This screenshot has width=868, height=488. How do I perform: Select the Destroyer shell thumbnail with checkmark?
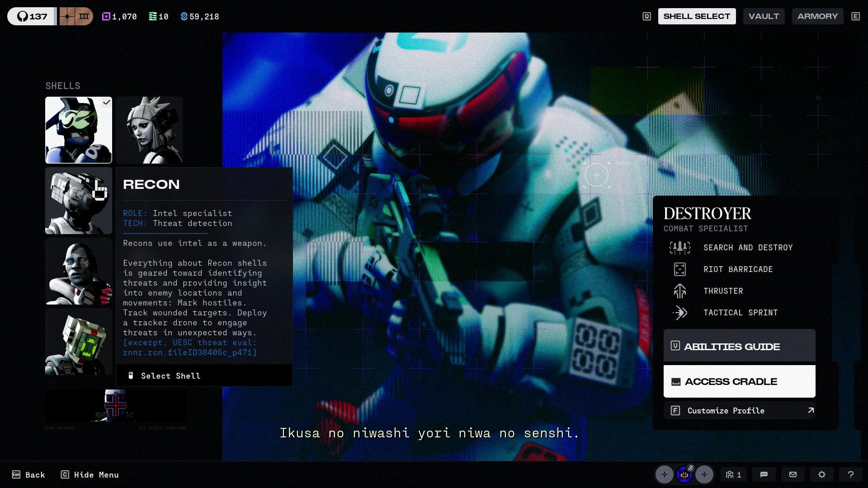point(79,130)
